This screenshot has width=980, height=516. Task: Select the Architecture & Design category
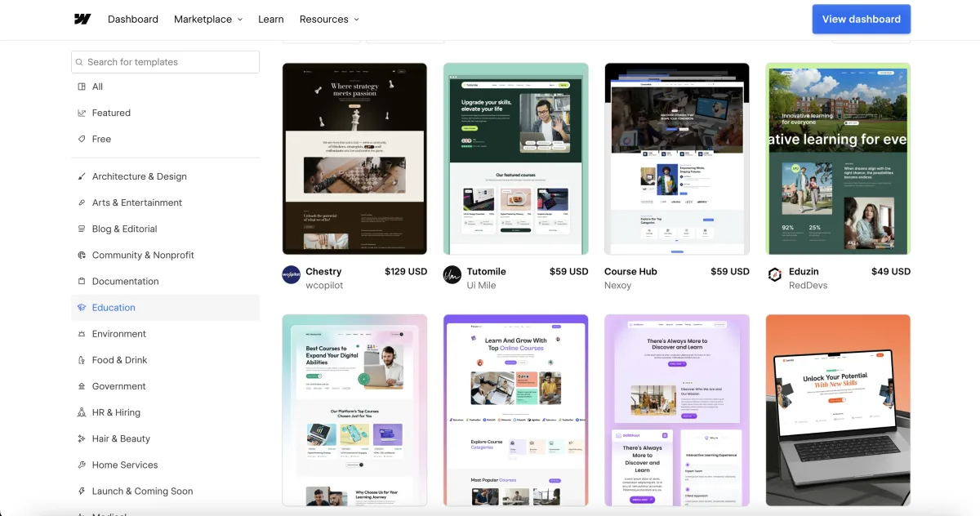(139, 176)
